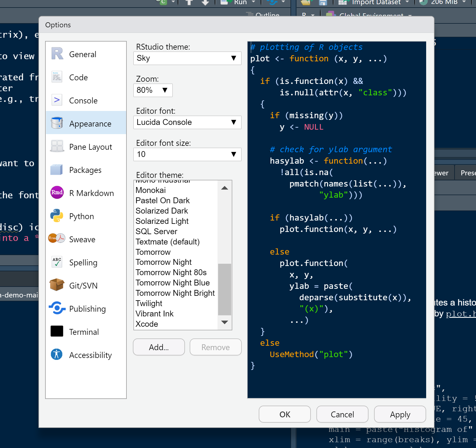Select the Accessibility icon
The height and width of the screenshot is (448, 476).
57,355
